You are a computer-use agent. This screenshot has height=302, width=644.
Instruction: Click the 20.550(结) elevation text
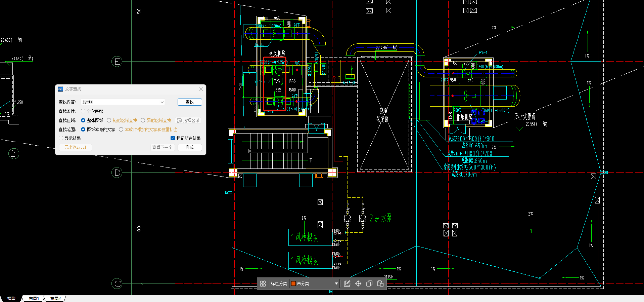[x=536, y=124]
